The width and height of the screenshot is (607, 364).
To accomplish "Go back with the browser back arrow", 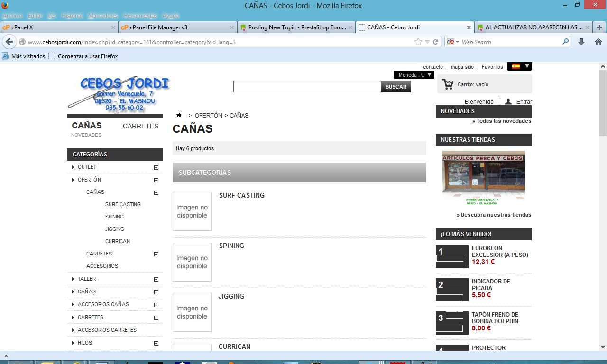I will coord(9,42).
